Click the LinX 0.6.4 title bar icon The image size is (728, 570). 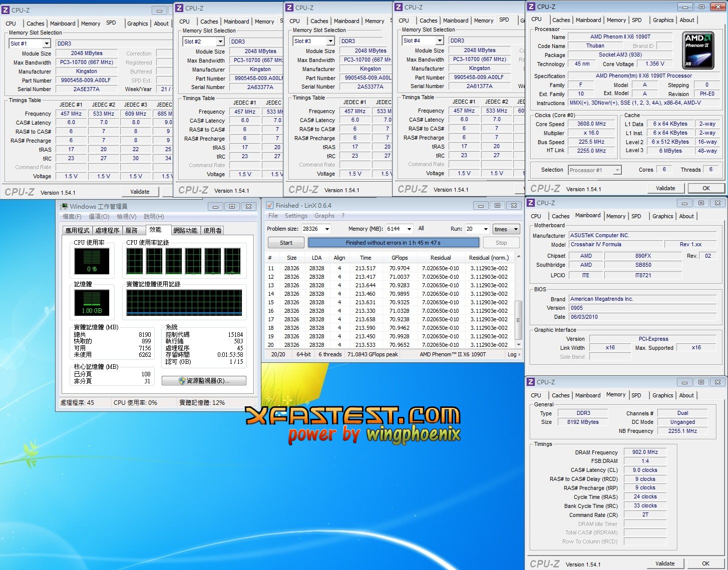coord(269,205)
